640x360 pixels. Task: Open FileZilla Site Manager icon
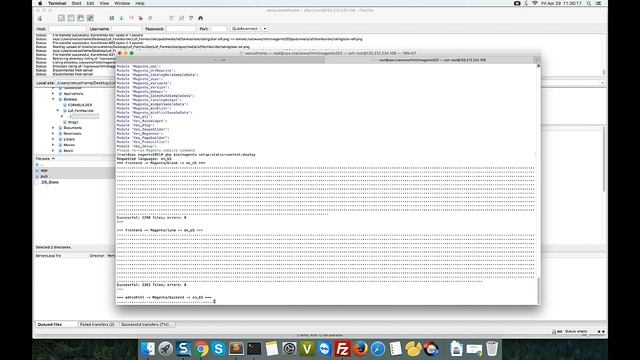click(40, 18)
